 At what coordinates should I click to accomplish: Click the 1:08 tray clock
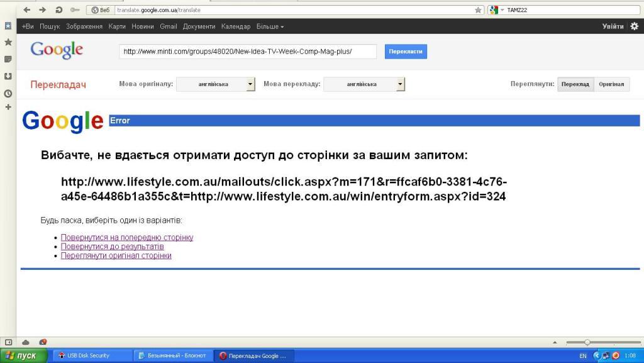click(x=630, y=355)
